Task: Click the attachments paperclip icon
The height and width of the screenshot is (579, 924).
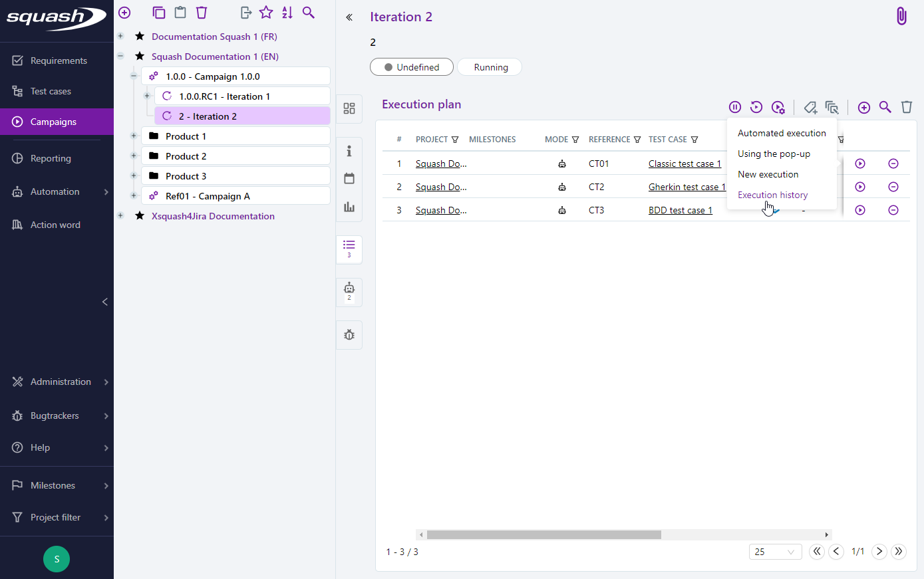Action: (901, 17)
